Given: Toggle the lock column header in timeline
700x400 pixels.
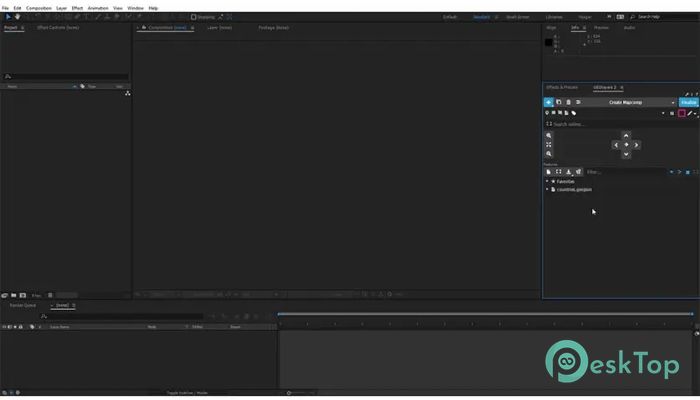Looking at the screenshot, I should click(x=21, y=327).
